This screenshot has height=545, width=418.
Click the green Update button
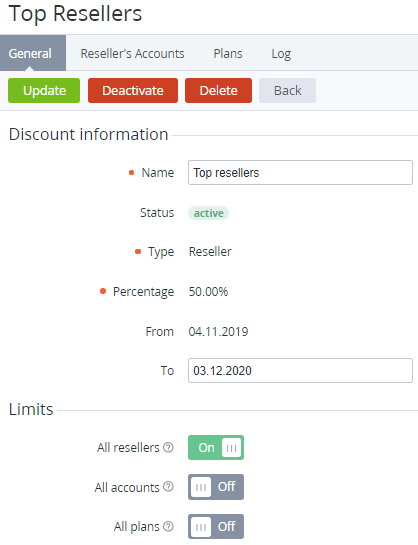44,90
